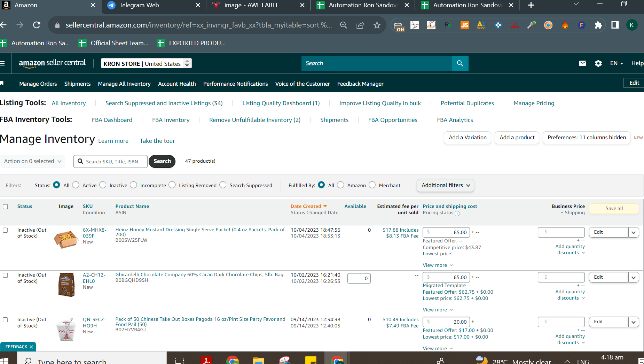Check the Ghirardelli Chocolate row checkbox
Screen dimensions: 644x364
(x=5, y=275)
